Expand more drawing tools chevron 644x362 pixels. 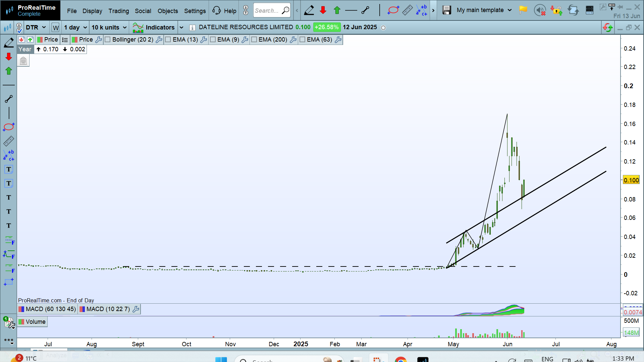pos(433,10)
